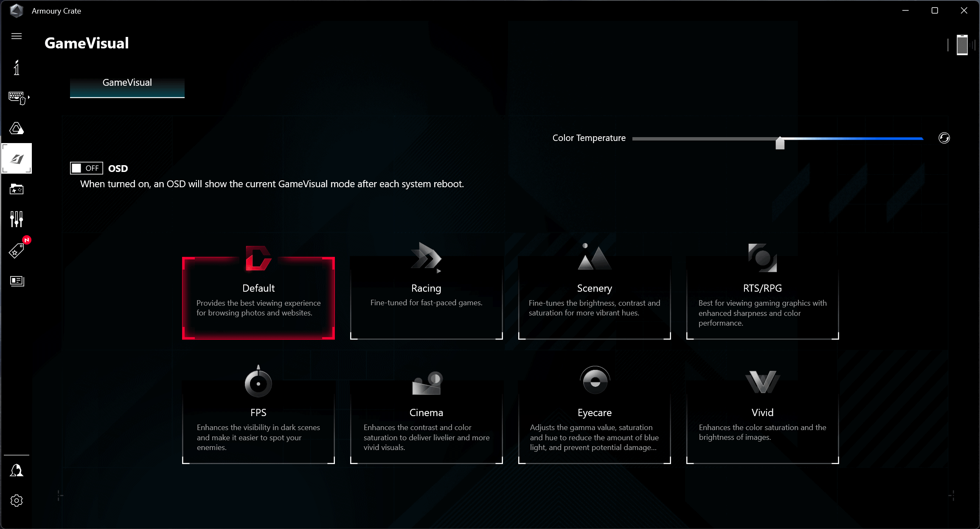Click the FPS mode crosshair icon
This screenshot has height=529, width=980.
coord(258,381)
